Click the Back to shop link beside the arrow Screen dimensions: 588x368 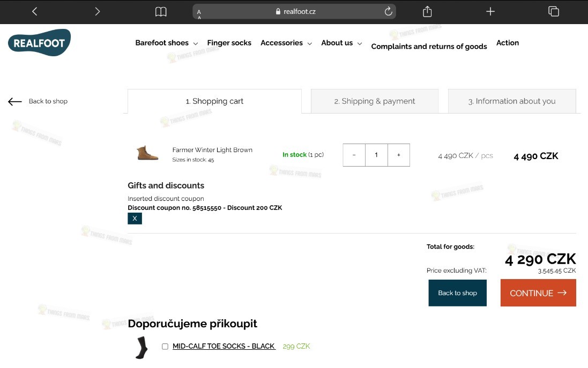pos(48,101)
